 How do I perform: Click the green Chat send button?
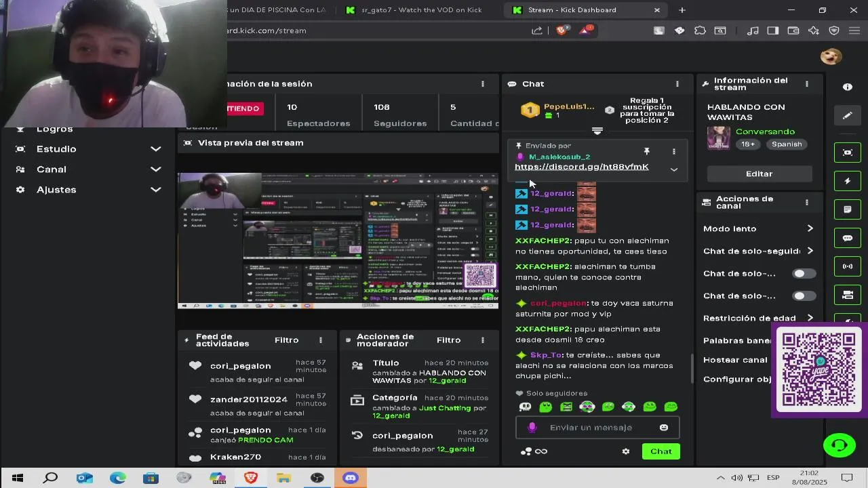661,451
